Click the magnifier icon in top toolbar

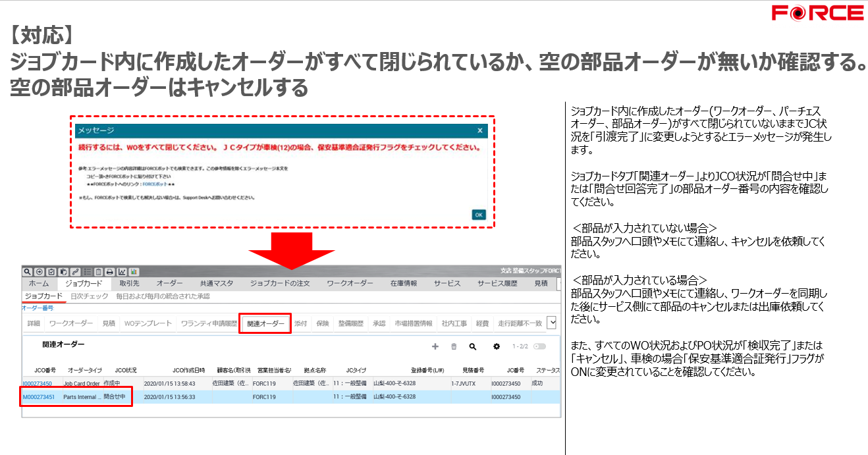[x=27, y=271]
